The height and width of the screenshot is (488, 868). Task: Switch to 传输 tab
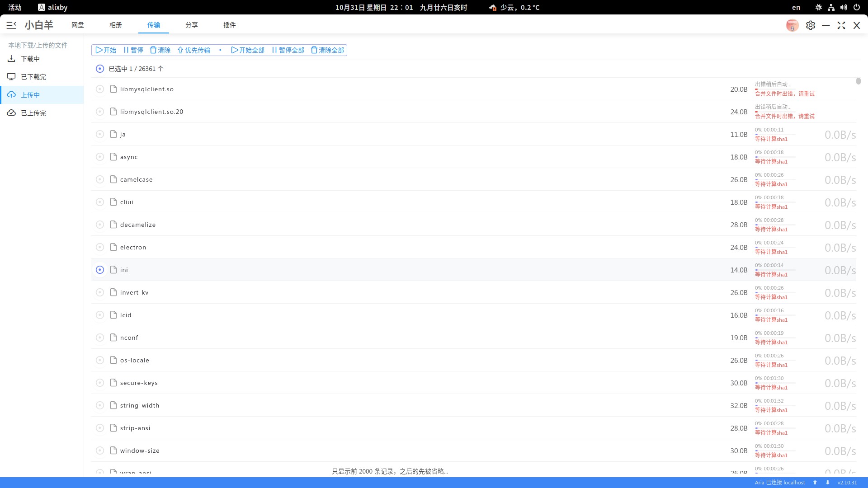click(154, 25)
